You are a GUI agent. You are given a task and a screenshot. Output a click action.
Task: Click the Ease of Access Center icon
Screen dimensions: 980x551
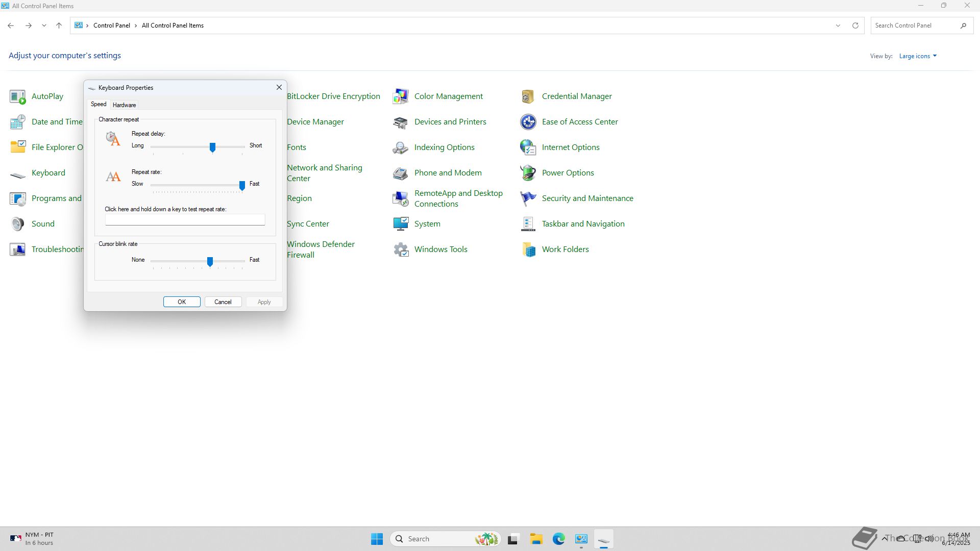point(528,122)
